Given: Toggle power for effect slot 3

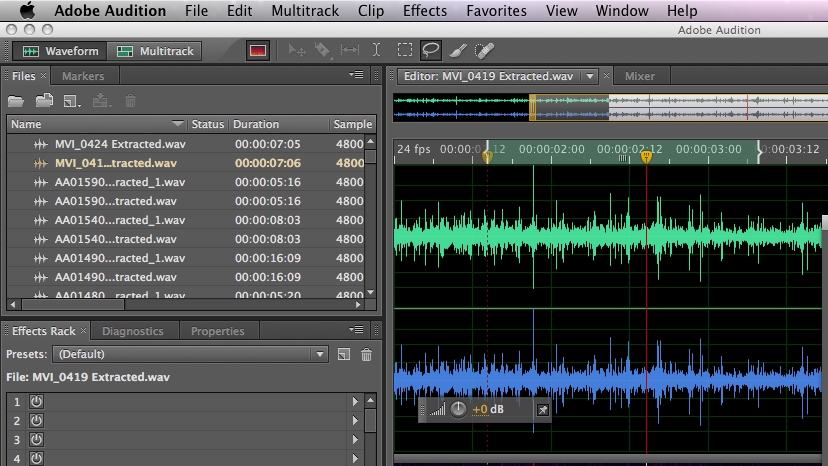Looking at the screenshot, I should (35, 439).
